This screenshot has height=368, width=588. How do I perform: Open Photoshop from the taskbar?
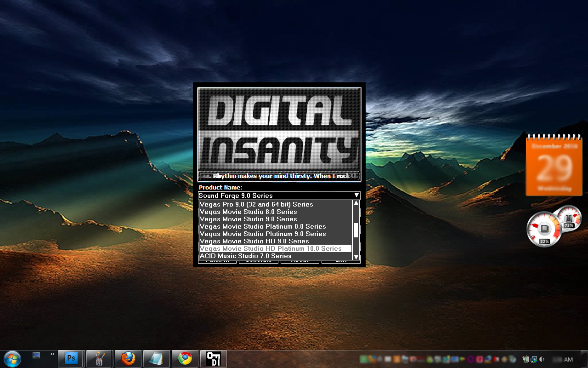pyautogui.click(x=71, y=358)
